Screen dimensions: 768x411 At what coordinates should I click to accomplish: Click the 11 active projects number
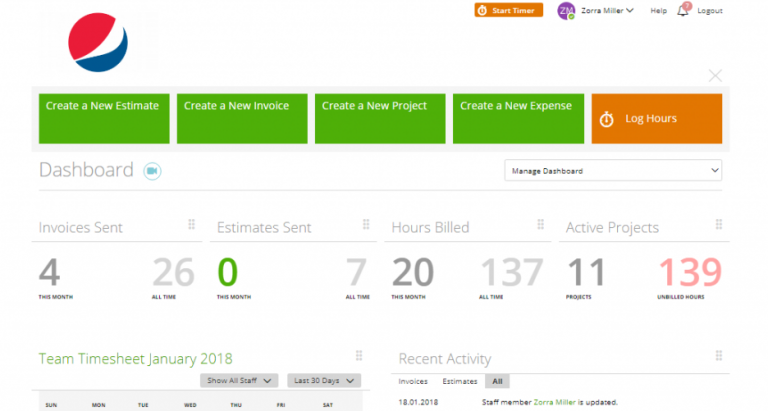pyautogui.click(x=586, y=272)
